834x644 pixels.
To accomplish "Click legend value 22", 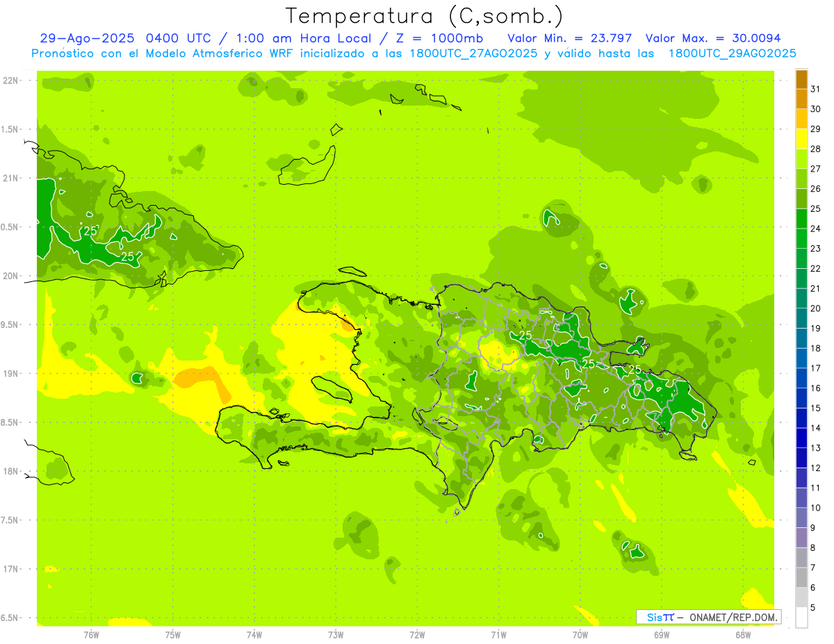I will point(816,269).
